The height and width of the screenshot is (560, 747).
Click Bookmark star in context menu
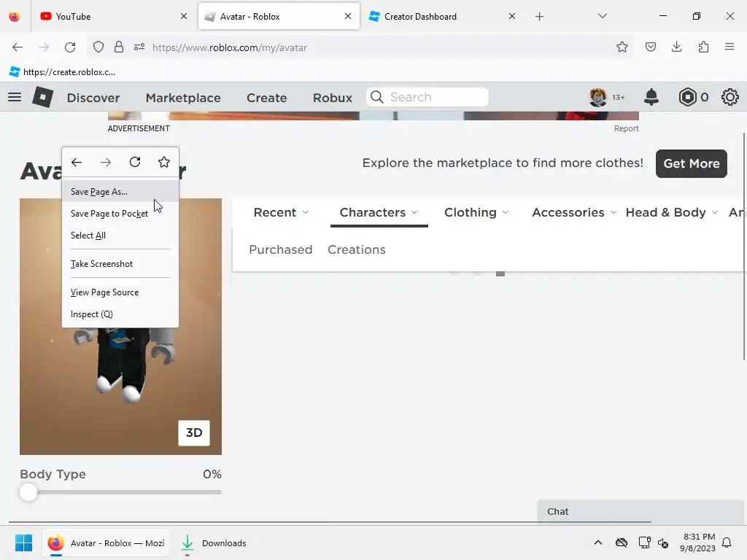[x=164, y=162]
